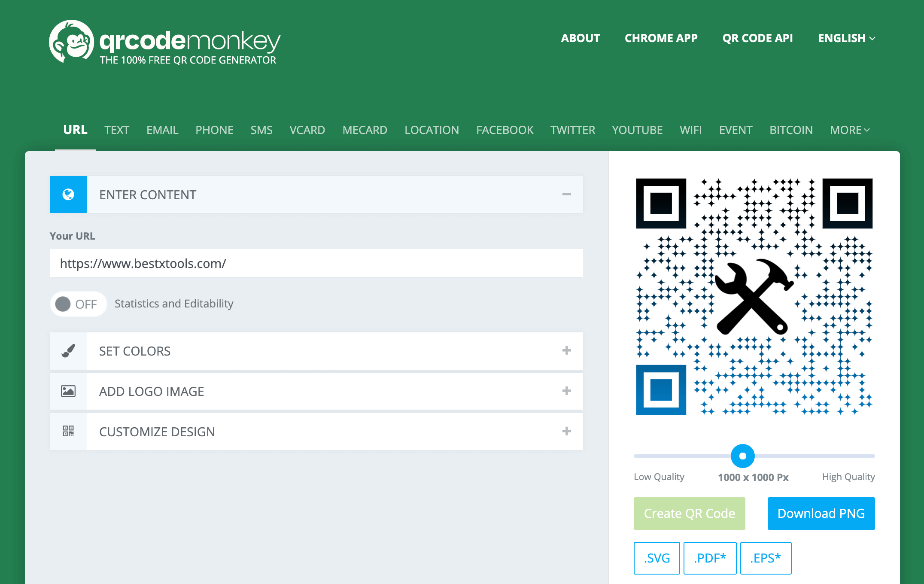Switch to the VCARD tab
The width and height of the screenshot is (924, 584).
(x=307, y=130)
